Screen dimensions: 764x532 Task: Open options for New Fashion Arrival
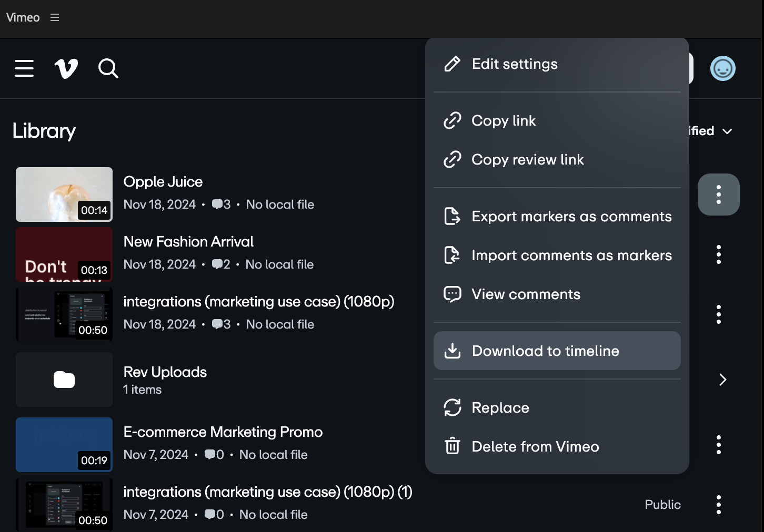tap(718, 254)
